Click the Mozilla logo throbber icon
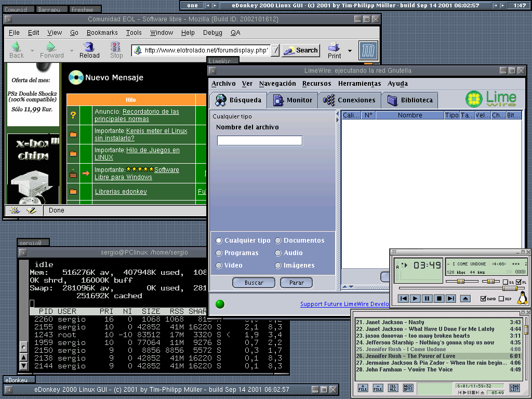 coord(368,50)
